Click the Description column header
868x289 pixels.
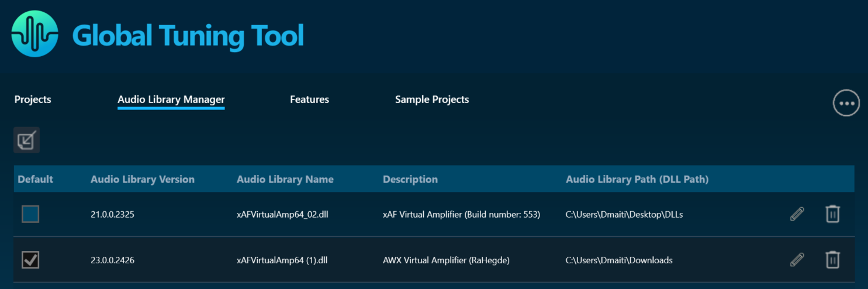(410, 179)
